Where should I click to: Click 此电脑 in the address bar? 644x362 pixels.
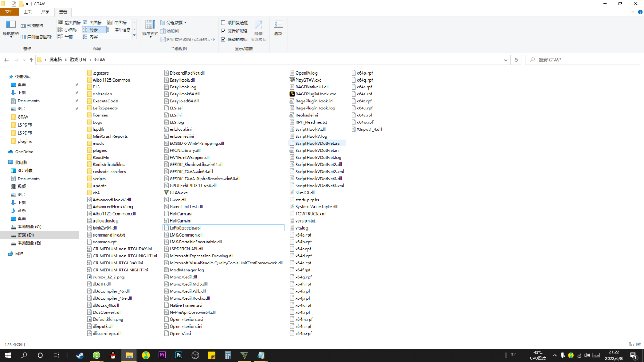pos(56,60)
